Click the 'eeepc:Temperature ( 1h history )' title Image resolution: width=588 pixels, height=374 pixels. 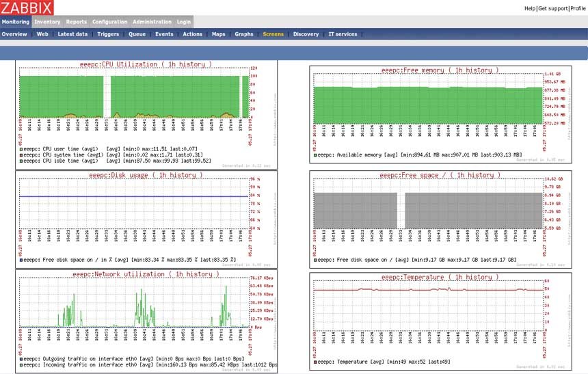click(440, 277)
